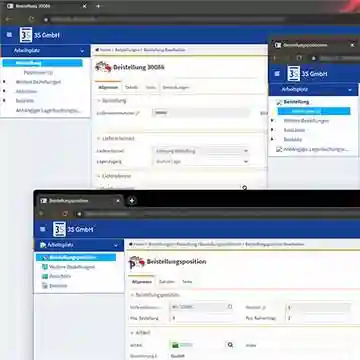Click the green article icon in the Artikel field
Screen dimensions: 360x360
click(x=175, y=345)
